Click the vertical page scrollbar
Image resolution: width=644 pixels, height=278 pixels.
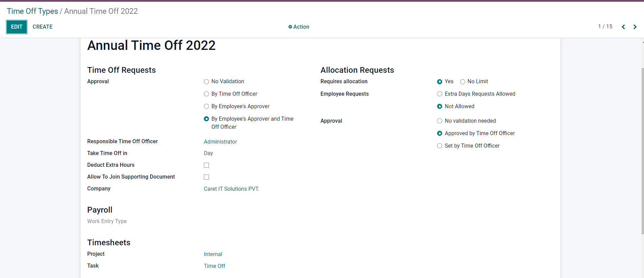click(x=642, y=152)
